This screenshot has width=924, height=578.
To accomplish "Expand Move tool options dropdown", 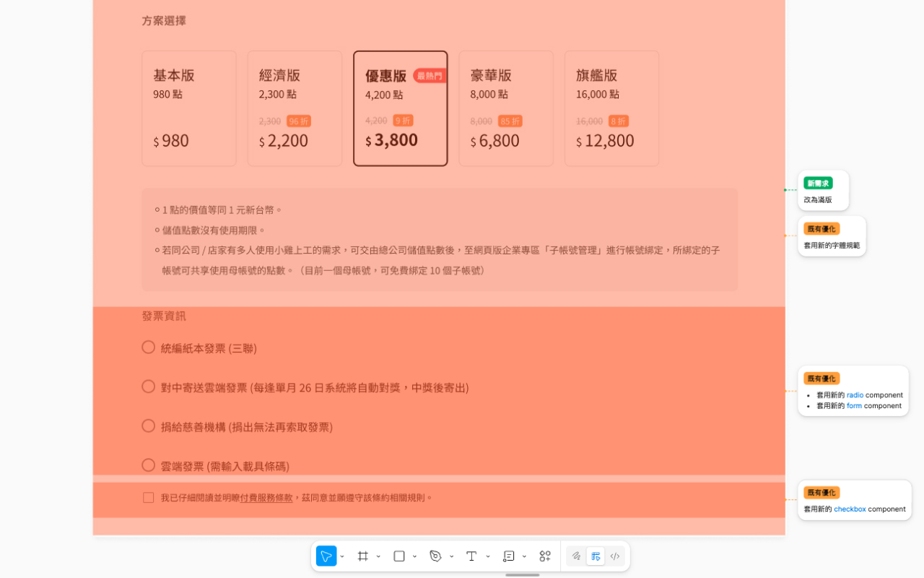I will pyautogui.click(x=342, y=556).
